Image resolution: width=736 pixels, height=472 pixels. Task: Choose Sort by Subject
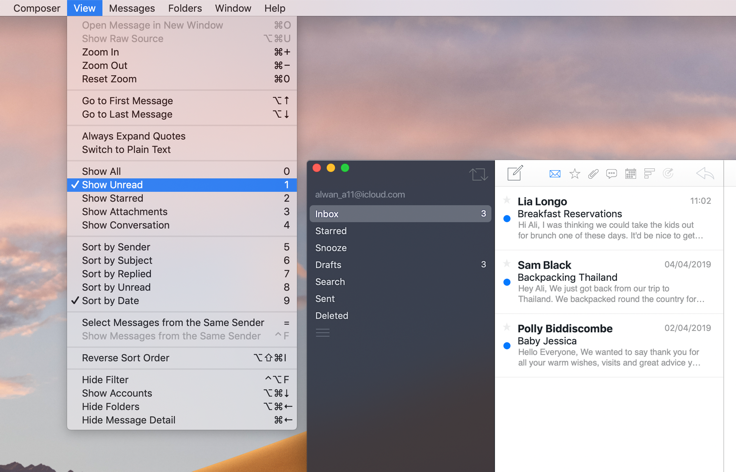182,260
